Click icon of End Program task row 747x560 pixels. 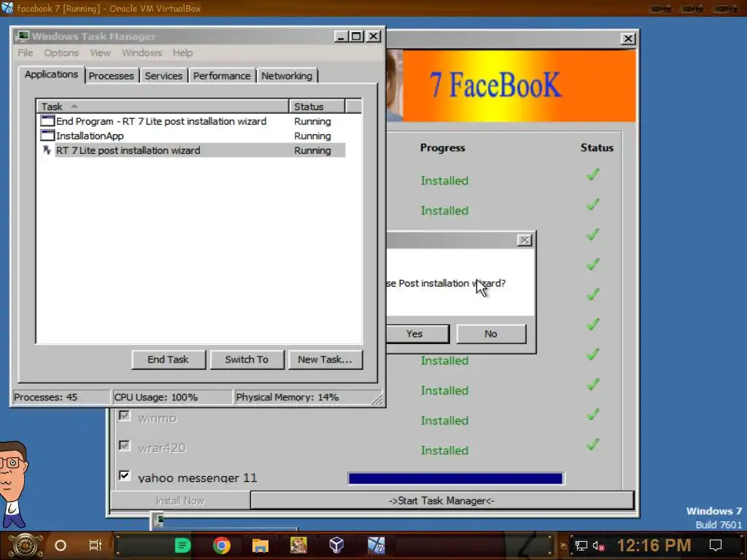(x=47, y=121)
